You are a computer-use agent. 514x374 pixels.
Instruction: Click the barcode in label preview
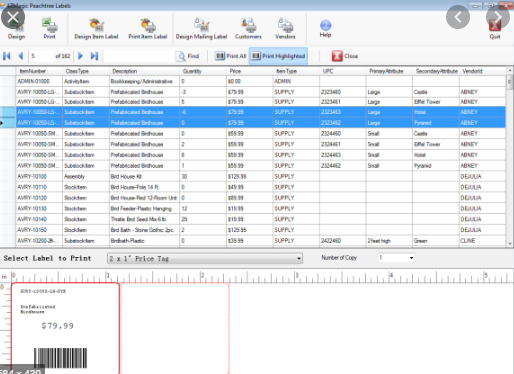click(60, 358)
